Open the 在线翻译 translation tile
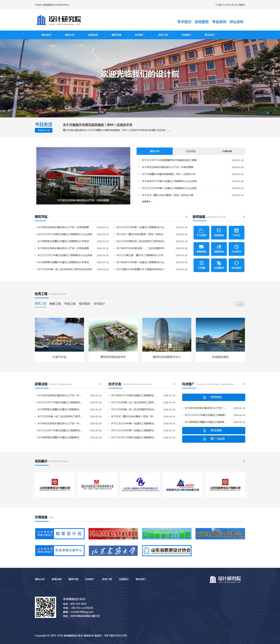The width and height of the screenshot is (280, 644). tap(219, 265)
